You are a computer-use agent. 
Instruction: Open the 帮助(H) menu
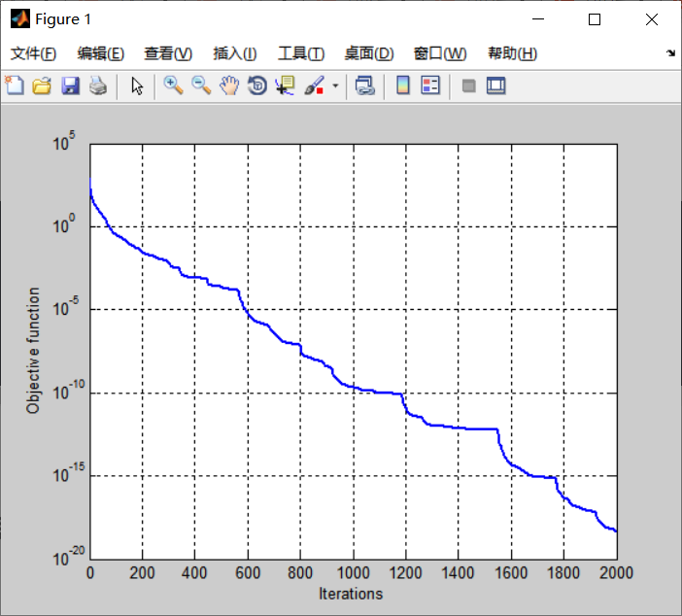pos(513,53)
